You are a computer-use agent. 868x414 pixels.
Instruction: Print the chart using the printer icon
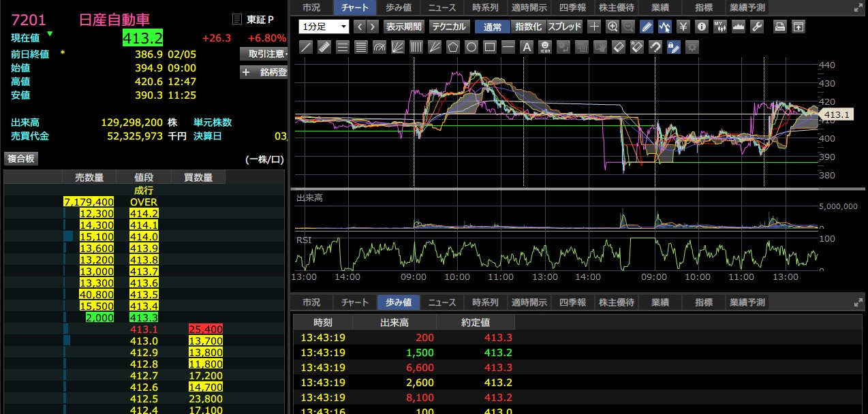pos(780,27)
